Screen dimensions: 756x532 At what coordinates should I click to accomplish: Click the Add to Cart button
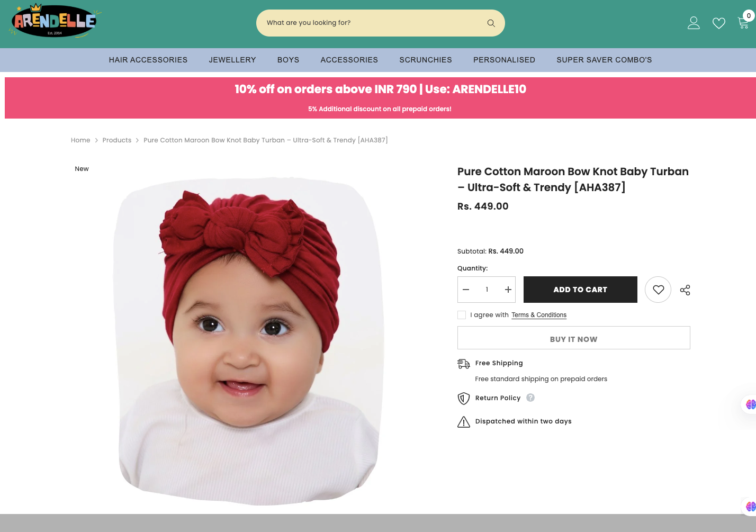580,290
